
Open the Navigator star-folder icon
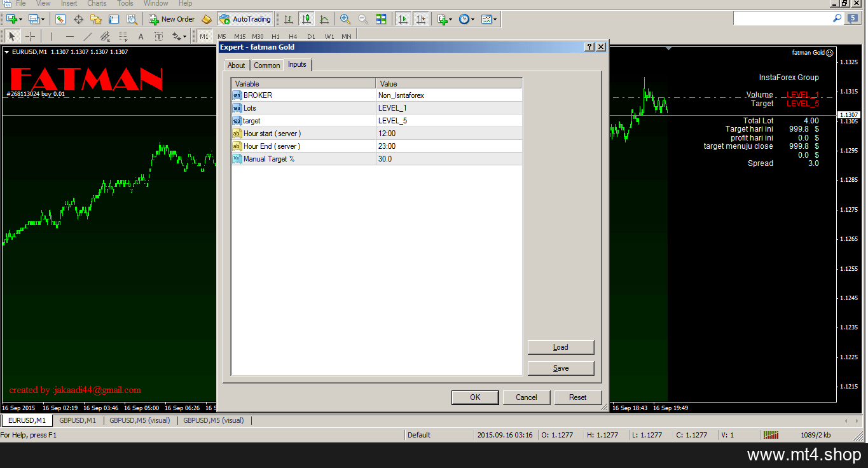[96, 19]
